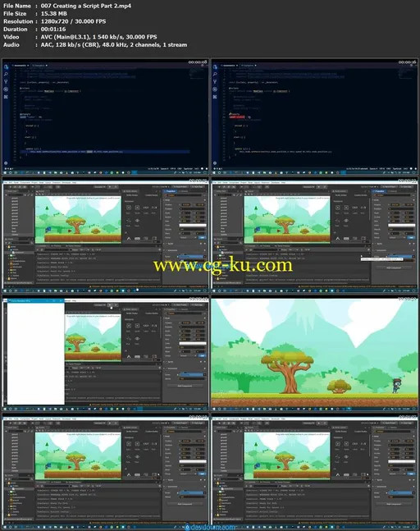Open Extensions icon in second VS Code frame
Image resolution: width=420 pixels, height=531 pixels.
coord(215,97)
